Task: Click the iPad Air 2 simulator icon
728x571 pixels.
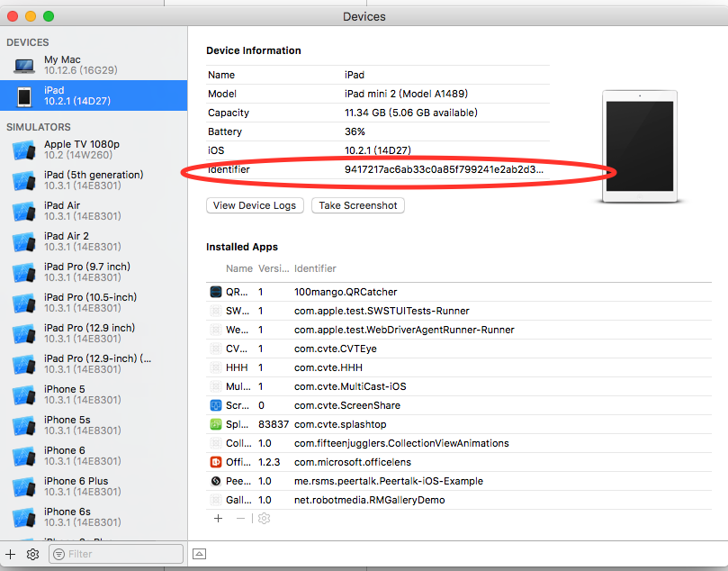Action: (24, 242)
